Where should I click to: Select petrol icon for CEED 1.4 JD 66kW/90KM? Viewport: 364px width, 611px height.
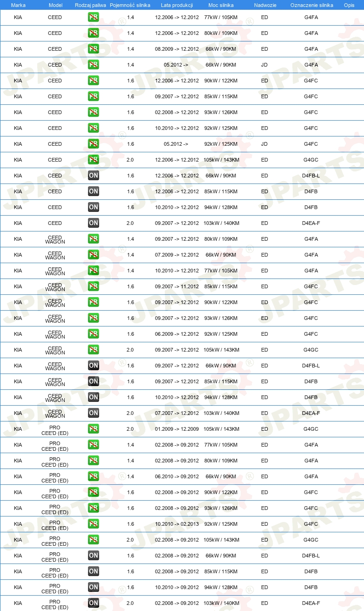tap(93, 65)
